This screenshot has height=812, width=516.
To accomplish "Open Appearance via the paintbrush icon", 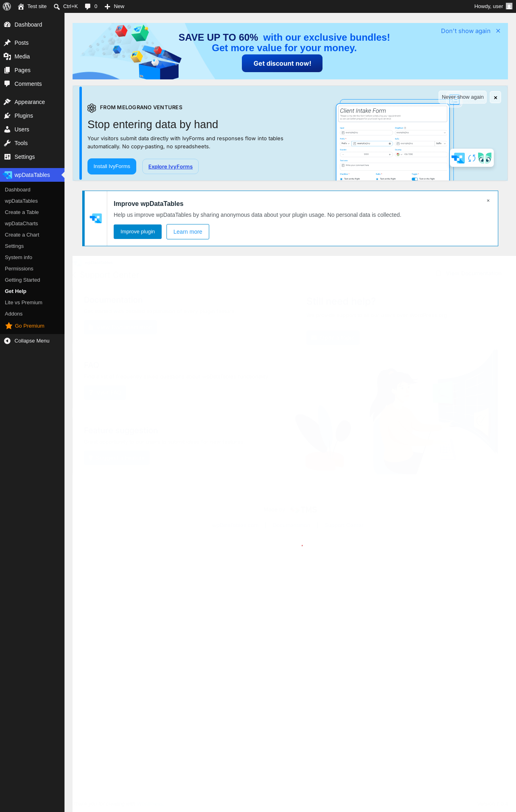I will point(7,102).
